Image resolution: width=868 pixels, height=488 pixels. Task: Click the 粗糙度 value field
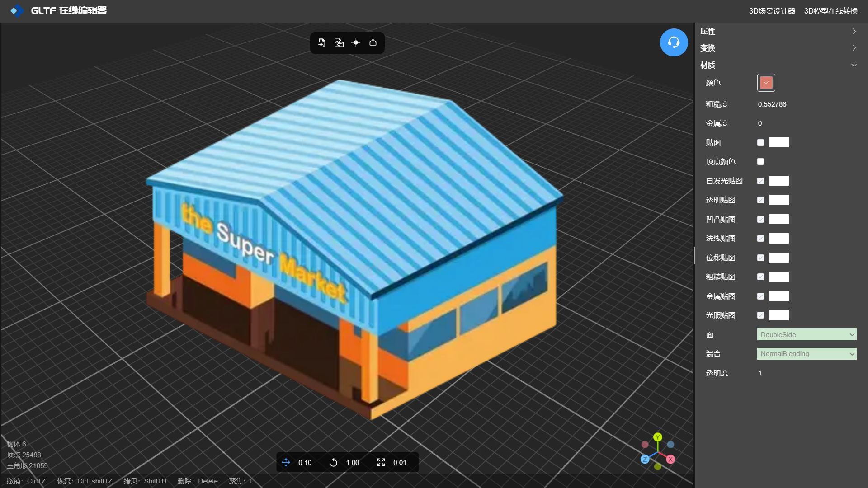pyautogui.click(x=772, y=104)
